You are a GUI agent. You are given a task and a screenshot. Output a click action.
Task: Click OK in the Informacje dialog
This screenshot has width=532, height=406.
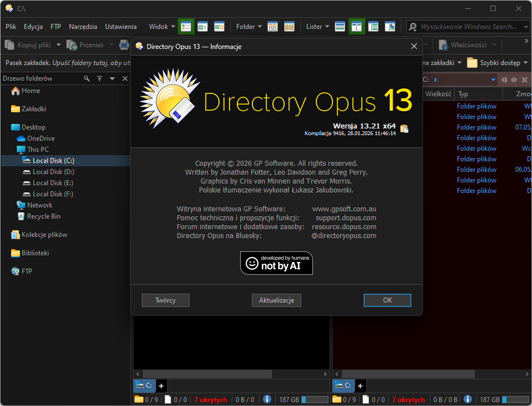(387, 300)
